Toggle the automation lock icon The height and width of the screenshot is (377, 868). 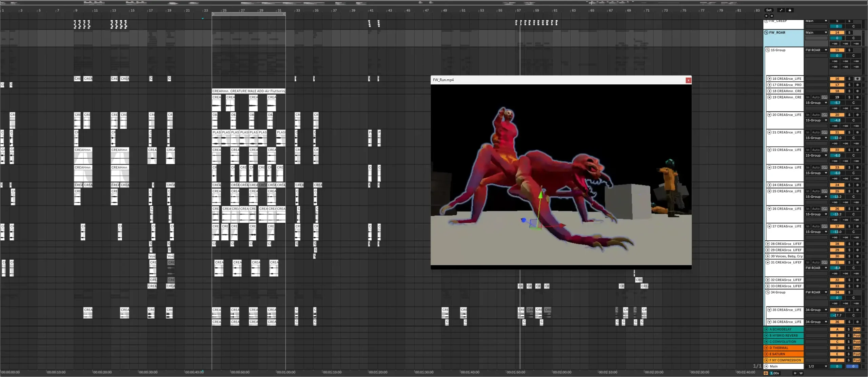tap(790, 10)
